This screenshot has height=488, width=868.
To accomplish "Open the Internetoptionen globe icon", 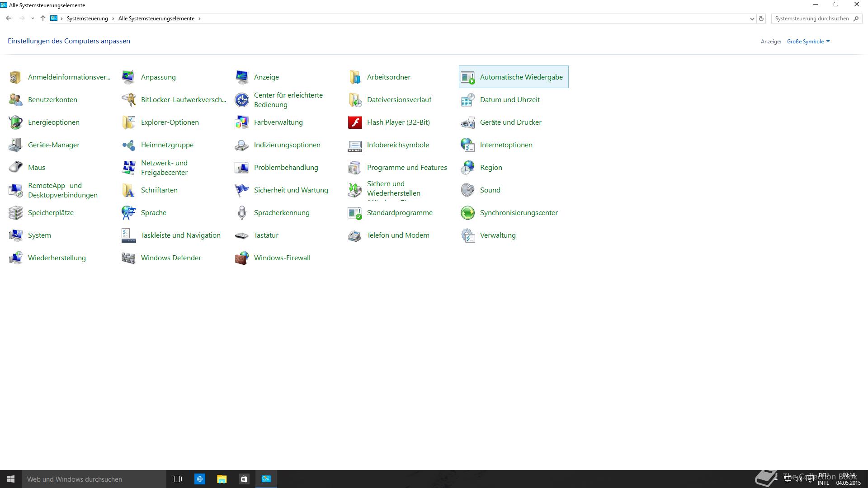I will 467,145.
